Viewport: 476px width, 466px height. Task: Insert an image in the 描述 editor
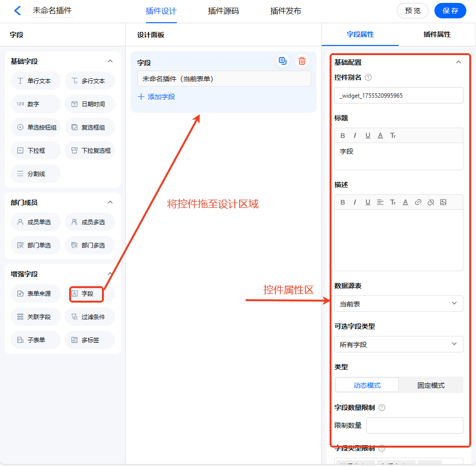pyautogui.click(x=443, y=202)
